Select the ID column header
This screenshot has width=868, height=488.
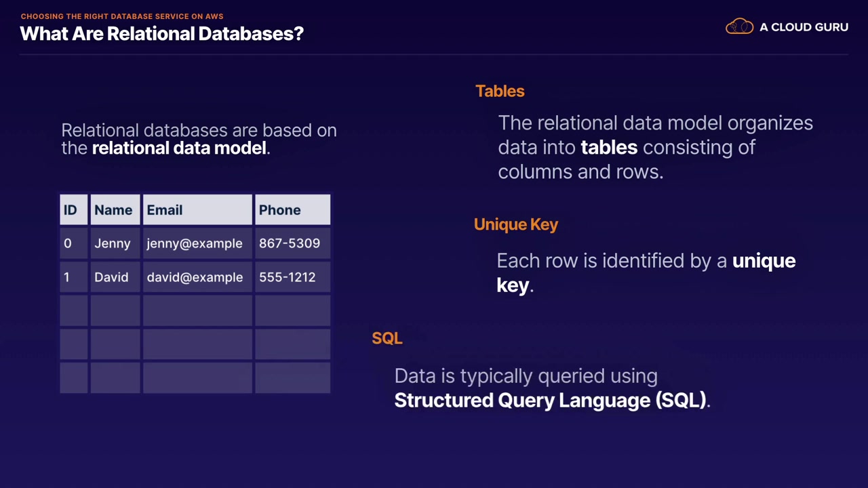coord(73,210)
